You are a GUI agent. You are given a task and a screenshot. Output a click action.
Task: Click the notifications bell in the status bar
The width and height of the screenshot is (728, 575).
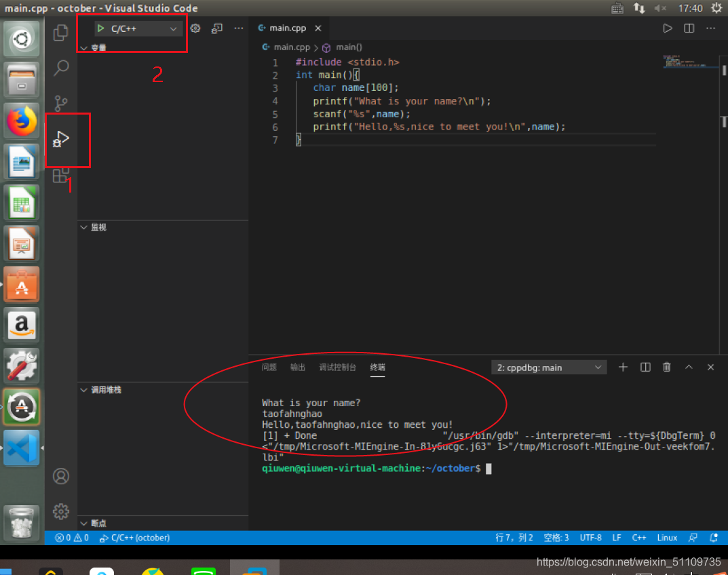pyautogui.click(x=714, y=538)
